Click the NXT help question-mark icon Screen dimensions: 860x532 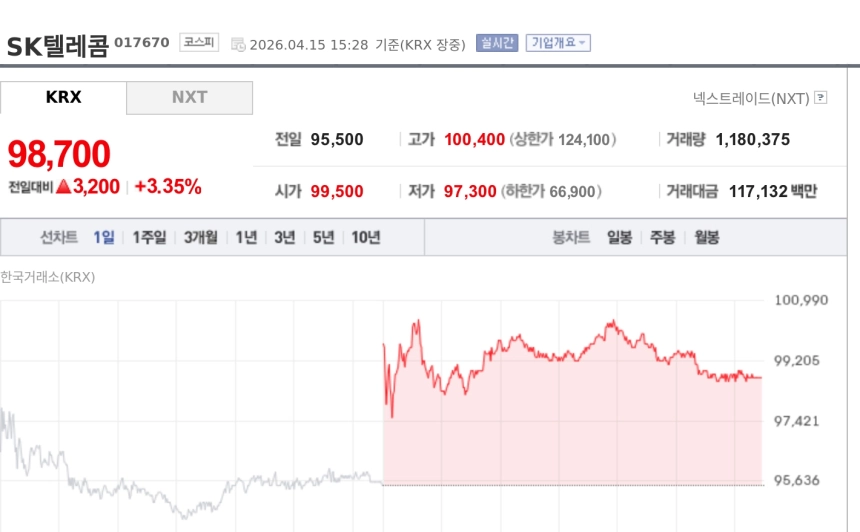coord(821,98)
